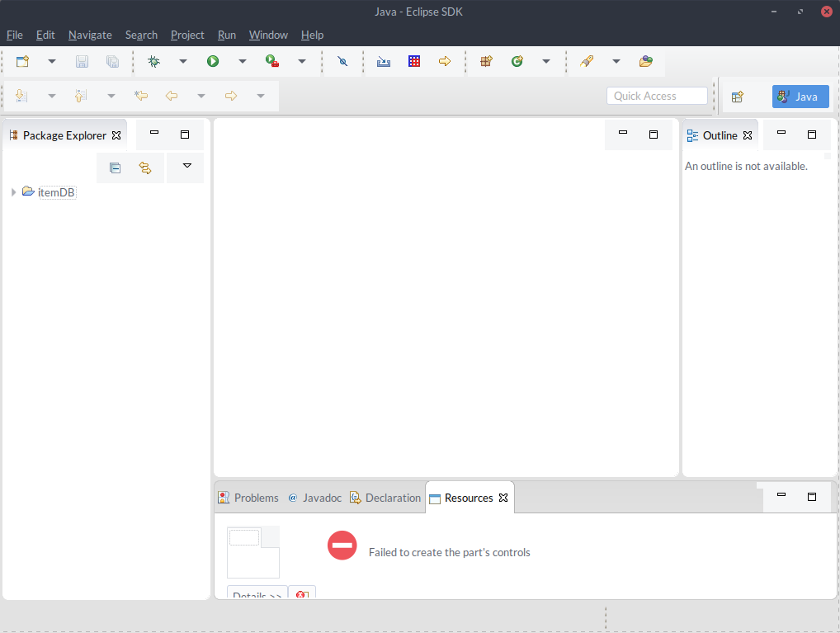Minimize the Package Explorer view
The width and height of the screenshot is (840, 633).
[154, 133]
